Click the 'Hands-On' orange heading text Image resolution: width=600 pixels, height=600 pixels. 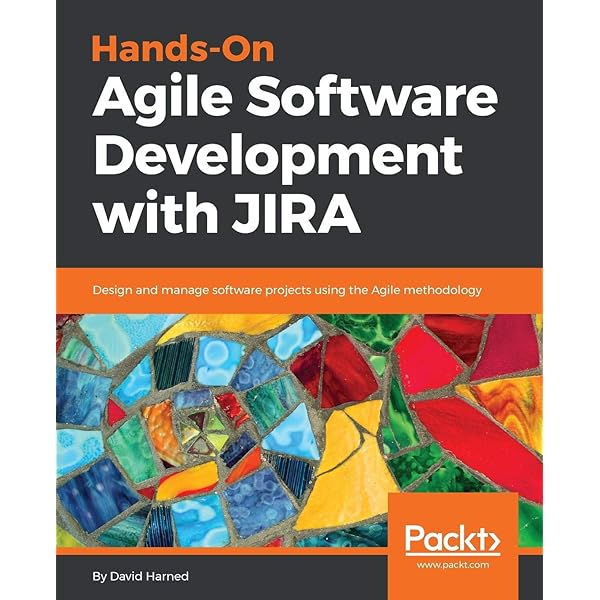[x=183, y=50]
